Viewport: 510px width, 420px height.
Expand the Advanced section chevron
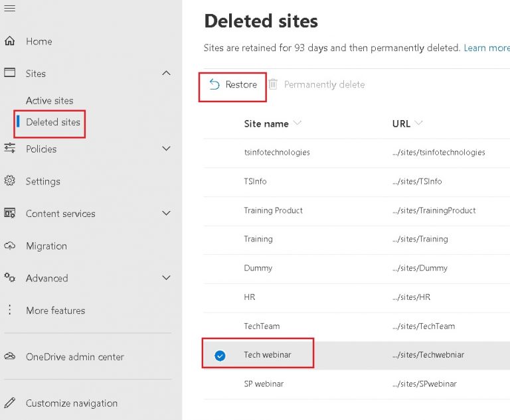click(166, 278)
